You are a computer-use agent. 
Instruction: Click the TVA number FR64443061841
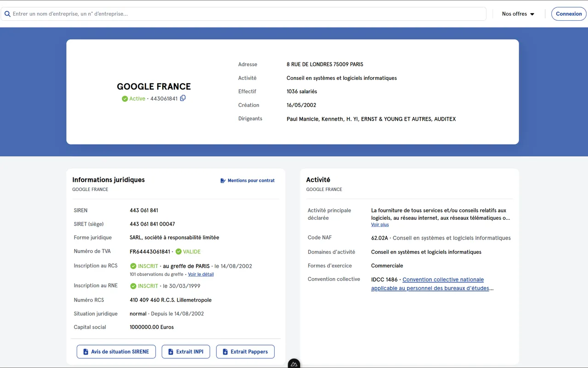point(150,251)
